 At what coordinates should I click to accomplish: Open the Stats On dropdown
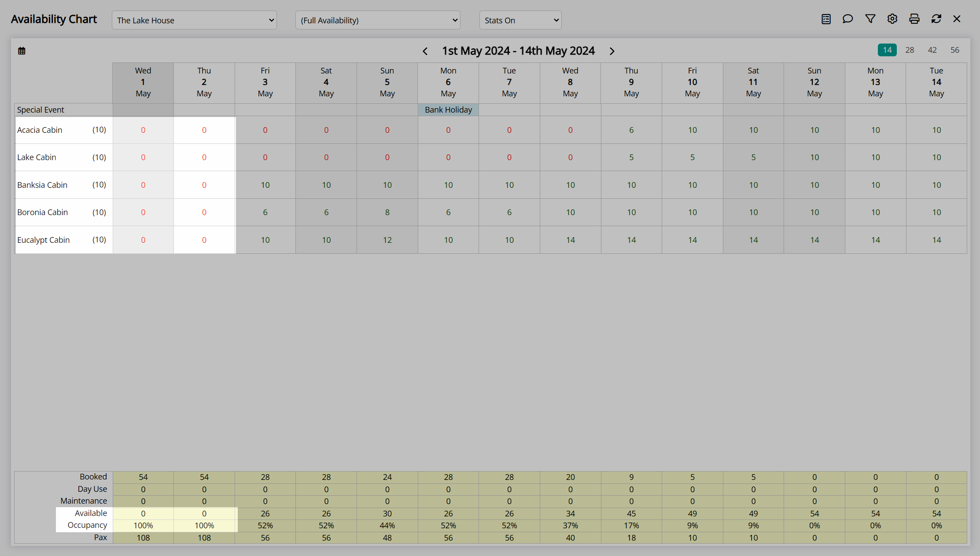tap(520, 20)
